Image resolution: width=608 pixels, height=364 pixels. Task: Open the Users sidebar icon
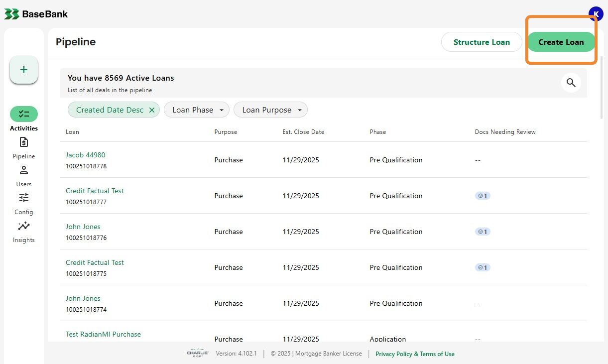[x=24, y=170]
